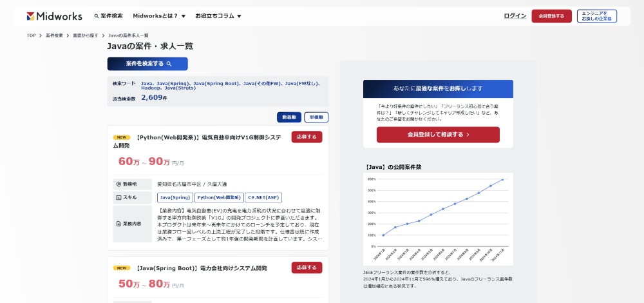Click the NEW badge on the Python job
Image resolution: width=644 pixels, height=303 pixels.
[122, 137]
